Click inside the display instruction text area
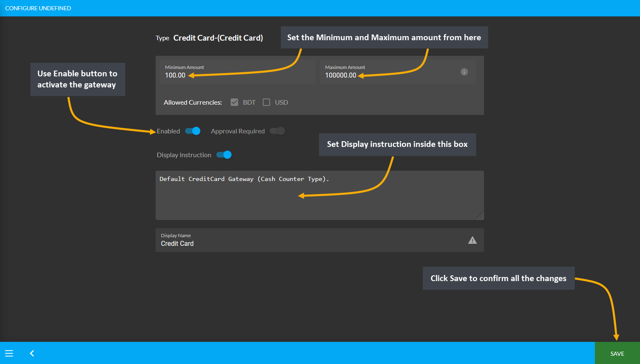Screen dimensions: 640x364 pos(320,195)
